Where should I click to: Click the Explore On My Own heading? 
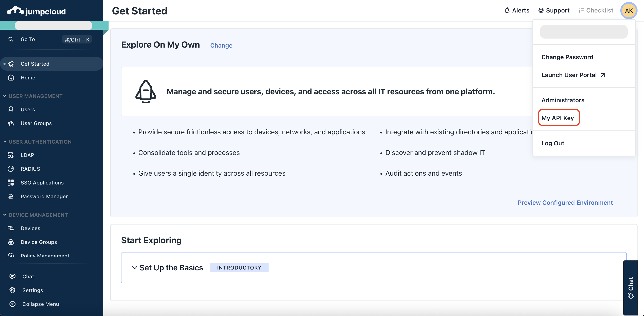pyautogui.click(x=160, y=45)
